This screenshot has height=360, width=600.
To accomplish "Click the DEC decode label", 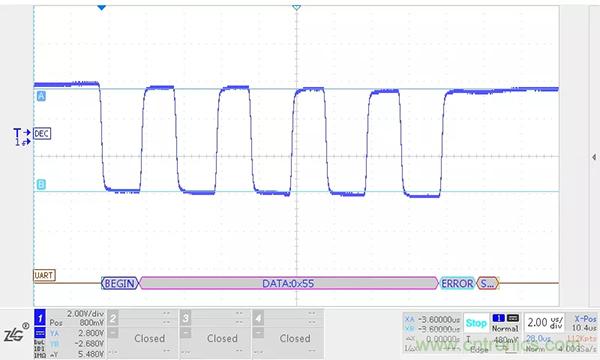I will click(x=42, y=134).
